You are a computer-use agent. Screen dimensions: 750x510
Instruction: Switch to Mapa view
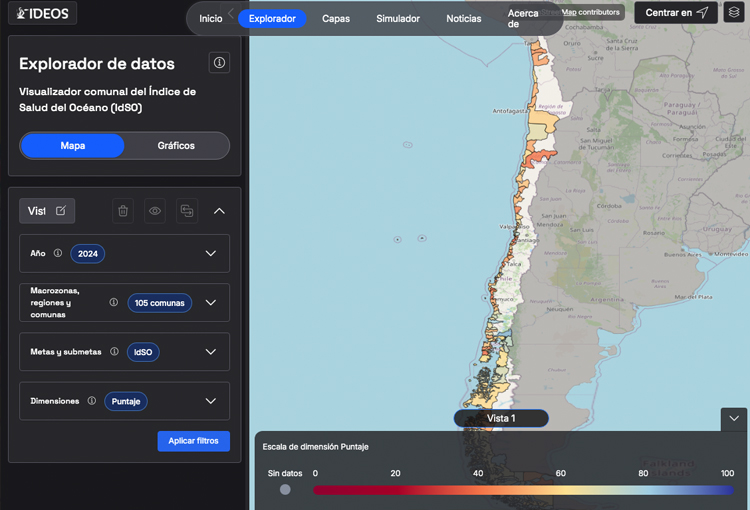73,145
